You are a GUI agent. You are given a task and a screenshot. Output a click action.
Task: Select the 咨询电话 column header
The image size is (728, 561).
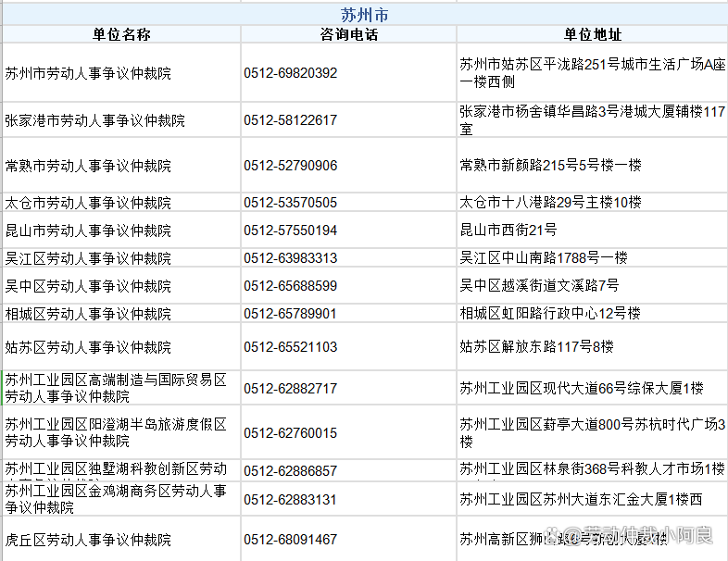[348, 34]
